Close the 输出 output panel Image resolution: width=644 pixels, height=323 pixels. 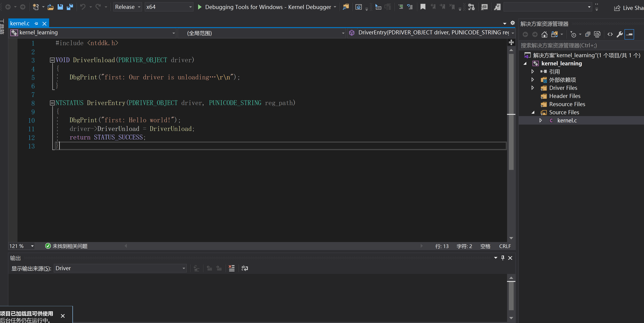pos(510,258)
